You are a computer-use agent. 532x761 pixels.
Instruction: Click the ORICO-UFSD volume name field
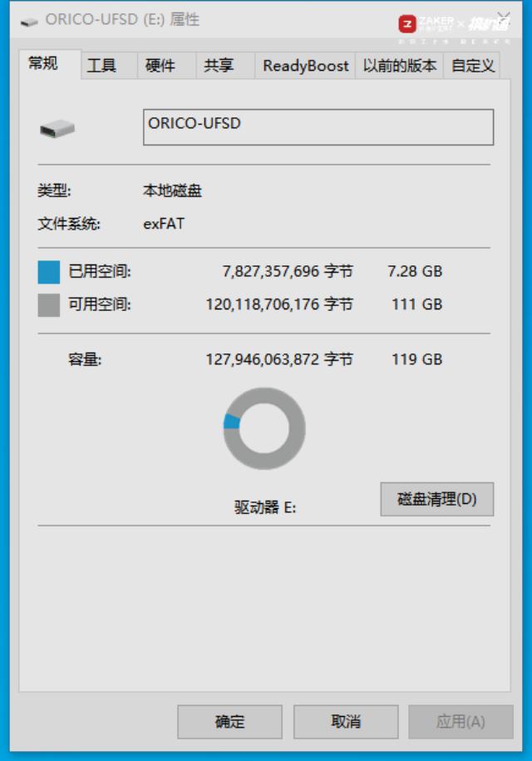[x=318, y=127]
